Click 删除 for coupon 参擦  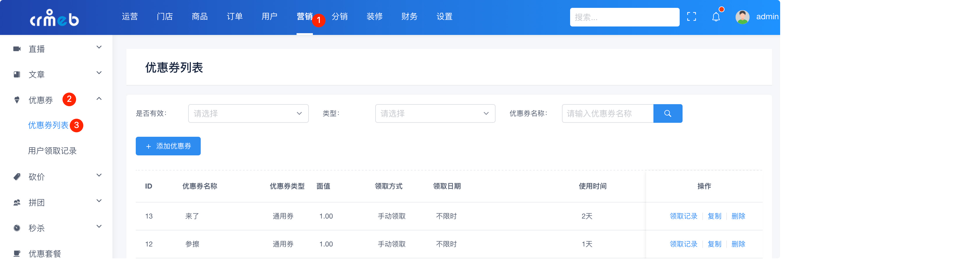[738, 244]
